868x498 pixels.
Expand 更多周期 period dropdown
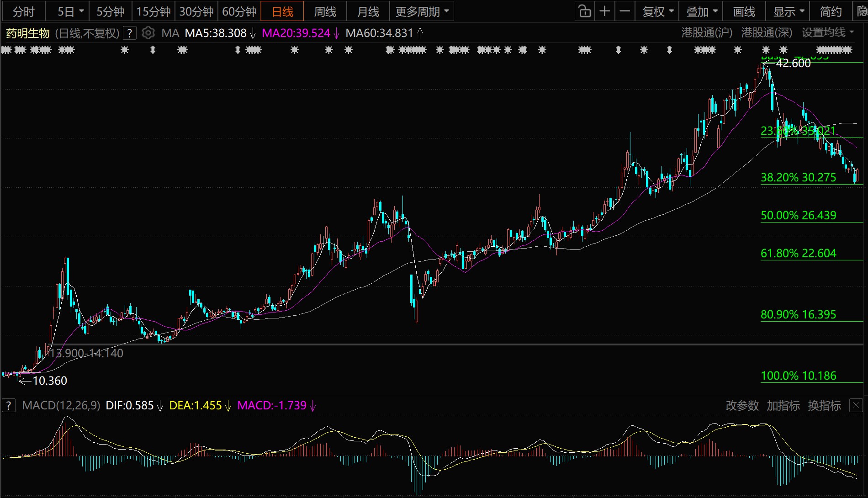422,11
